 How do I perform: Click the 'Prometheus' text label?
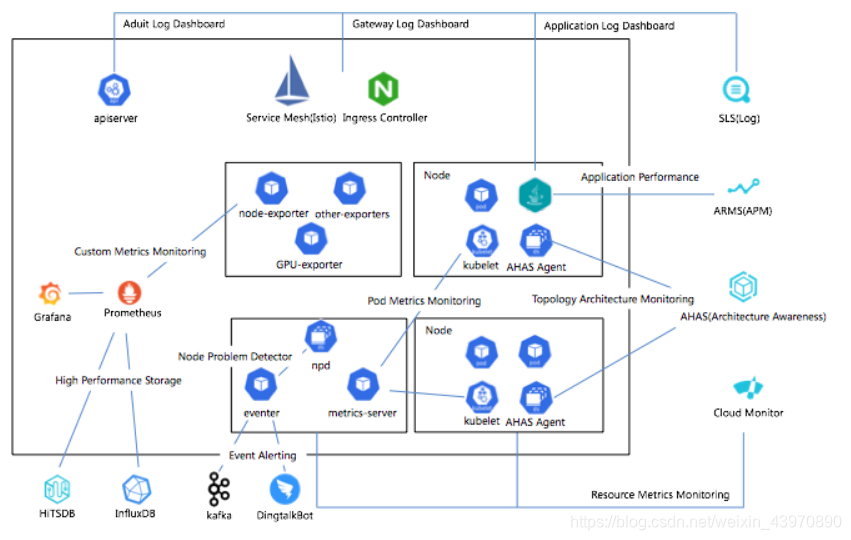(132, 313)
